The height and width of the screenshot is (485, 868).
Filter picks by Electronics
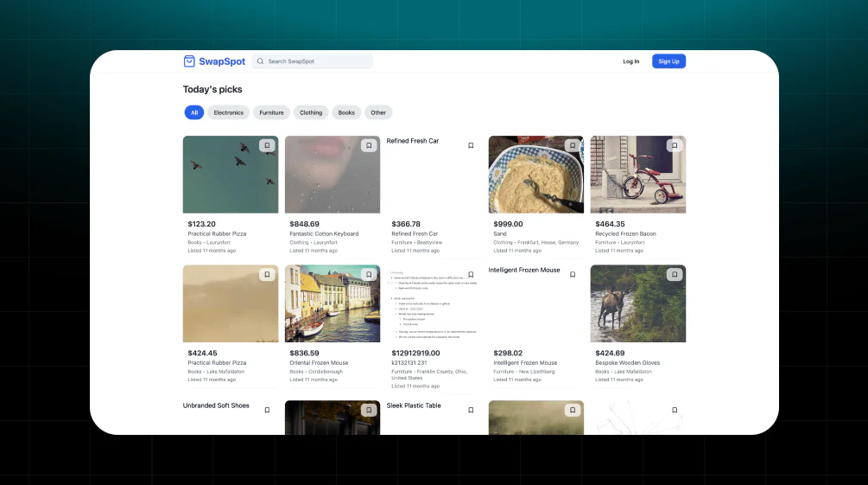pos(229,112)
